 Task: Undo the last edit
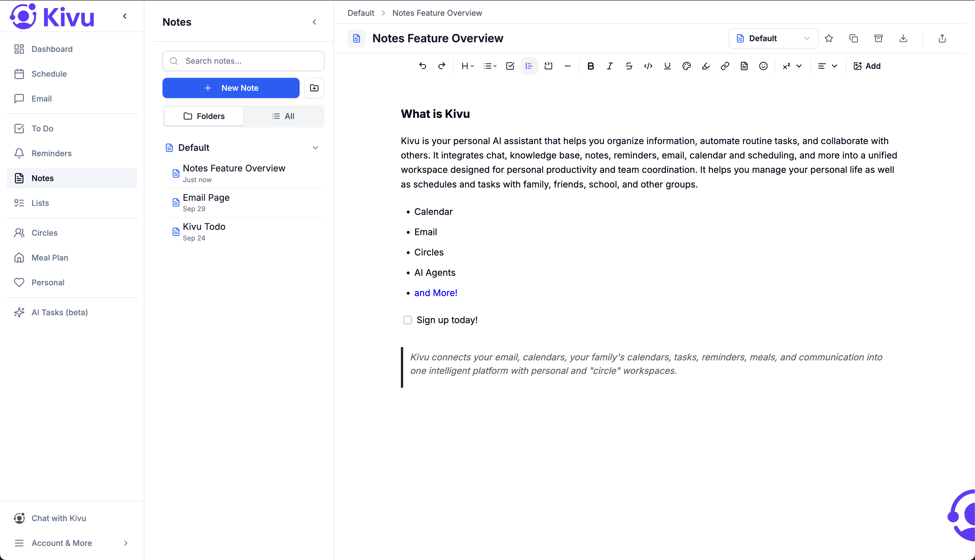click(x=423, y=66)
